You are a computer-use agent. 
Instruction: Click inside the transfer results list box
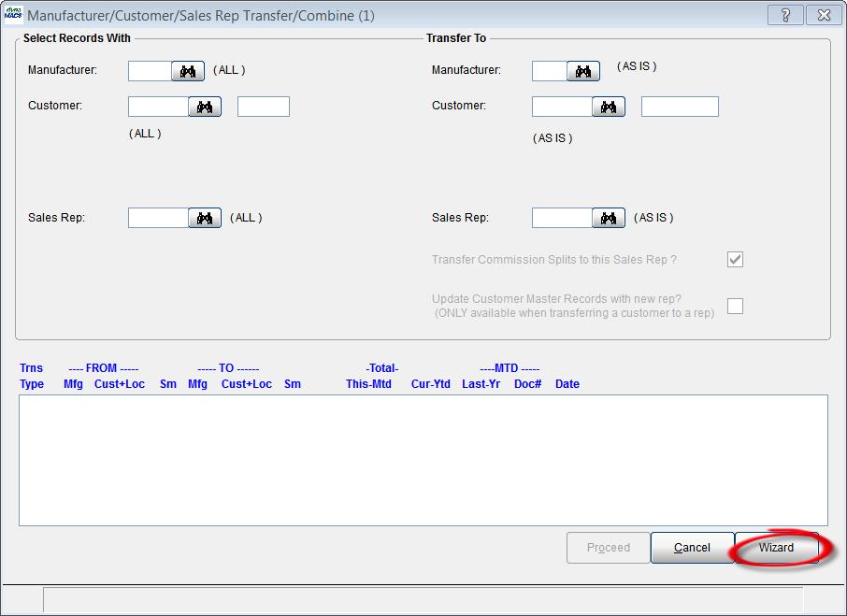pos(423,460)
